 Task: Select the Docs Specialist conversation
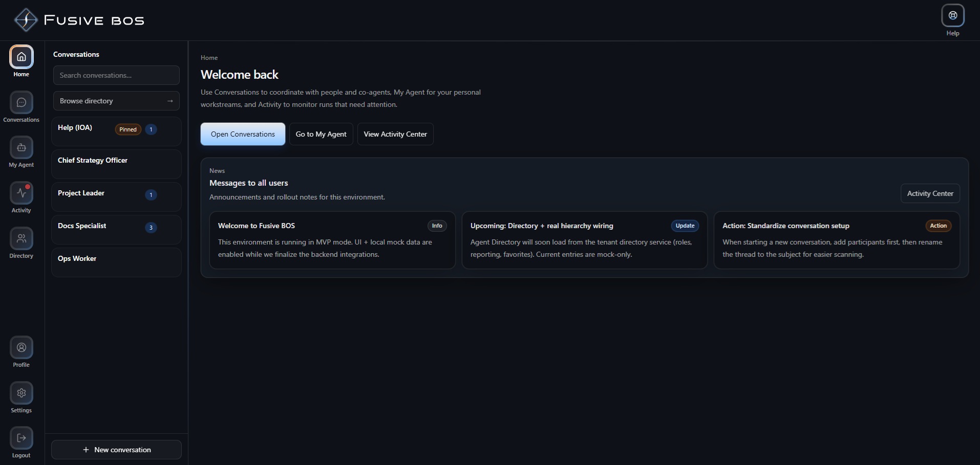(116, 229)
